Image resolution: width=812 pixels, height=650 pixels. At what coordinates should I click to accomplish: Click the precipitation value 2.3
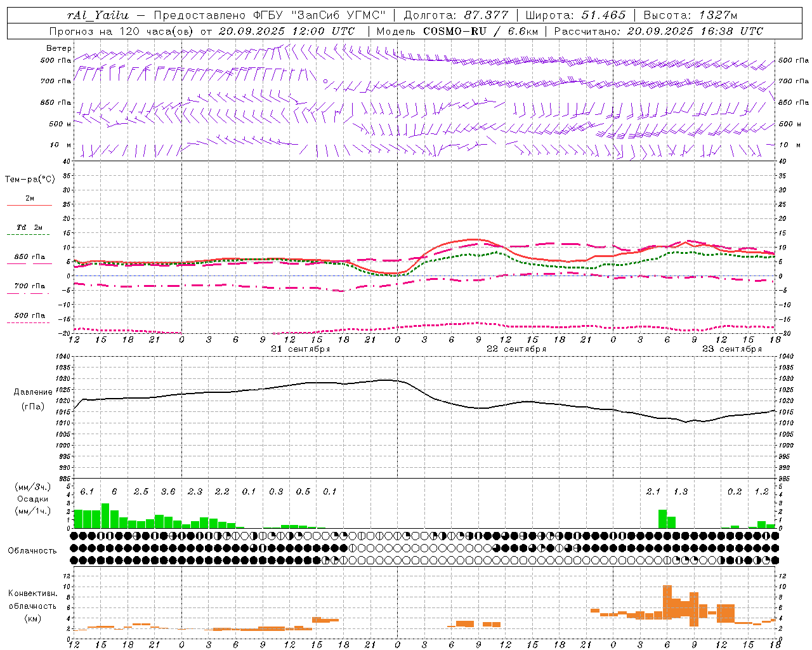195,492
